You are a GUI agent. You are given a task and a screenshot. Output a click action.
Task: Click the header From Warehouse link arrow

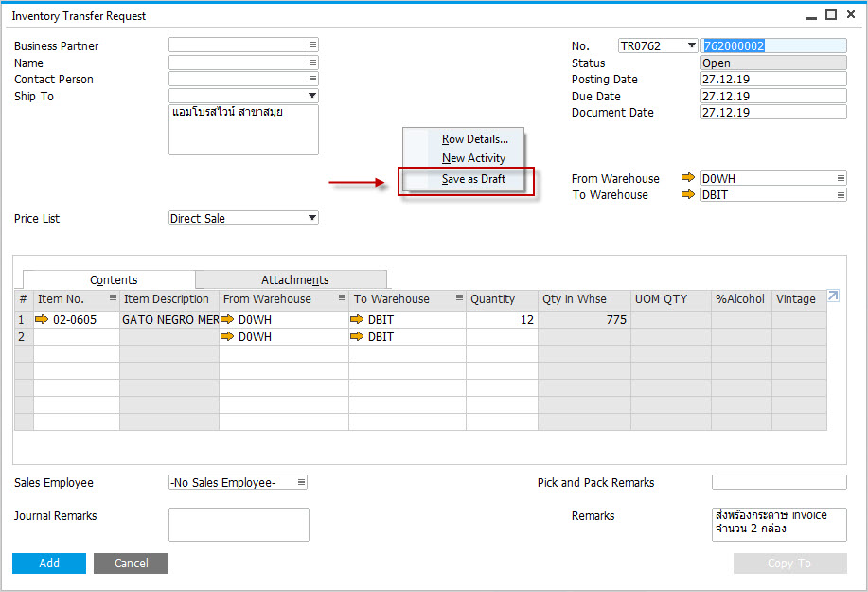[x=687, y=178]
